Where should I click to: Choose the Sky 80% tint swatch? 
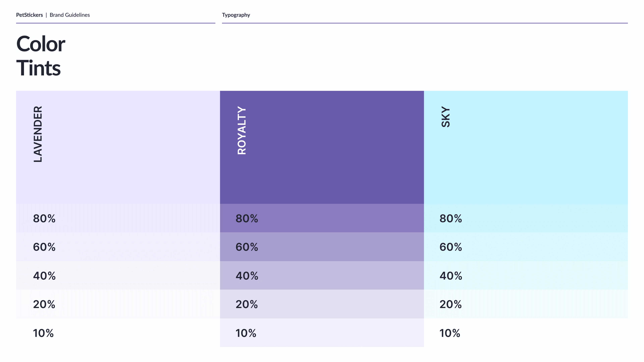point(526,218)
